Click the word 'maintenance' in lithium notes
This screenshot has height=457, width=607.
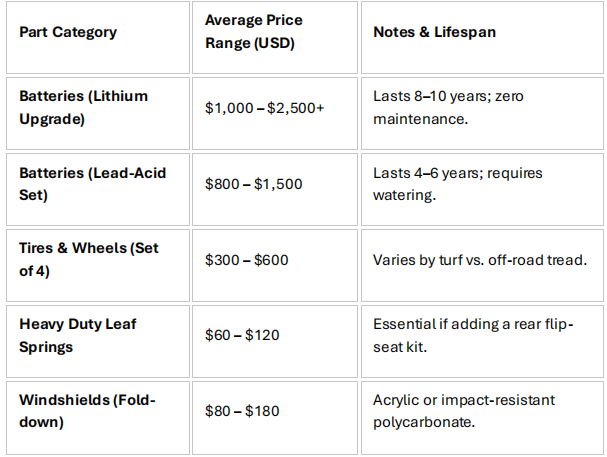pos(420,119)
